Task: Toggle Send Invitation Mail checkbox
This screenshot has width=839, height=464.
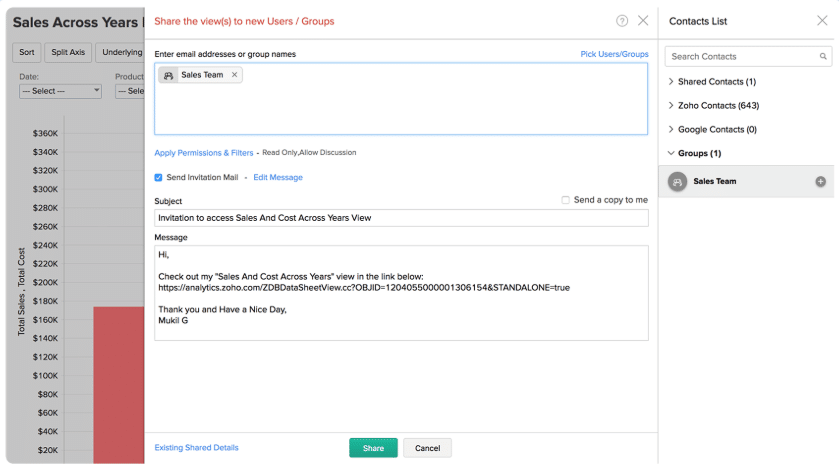Action: (158, 178)
